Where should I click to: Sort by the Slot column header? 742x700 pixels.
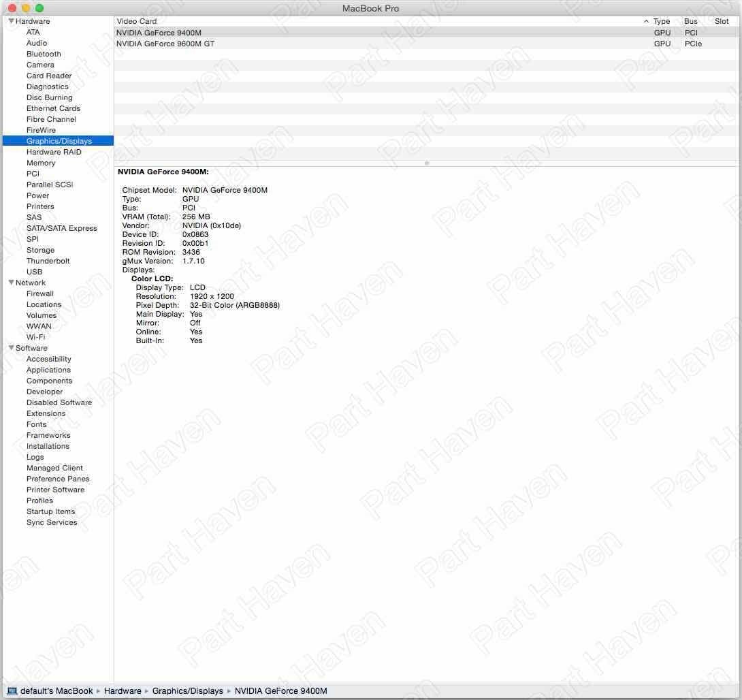click(721, 21)
